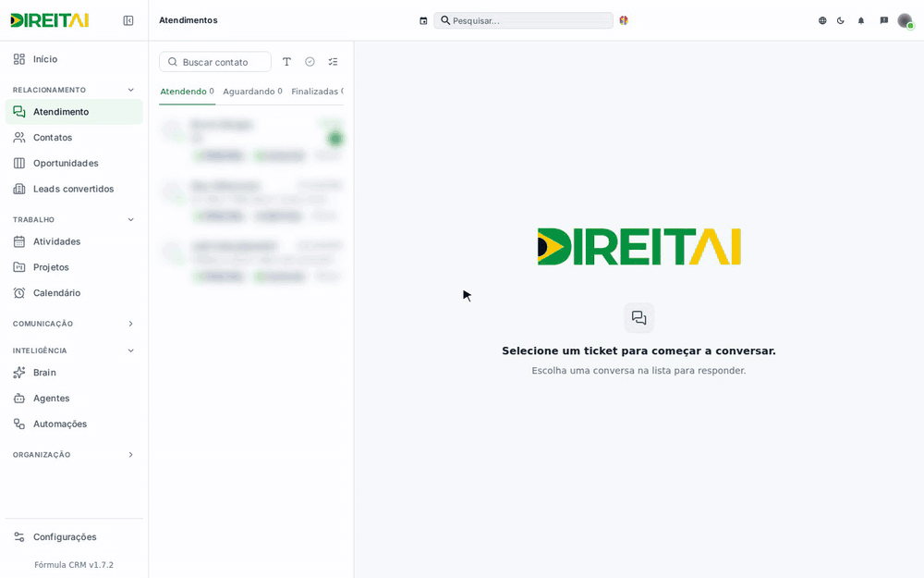The width and height of the screenshot is (924, 578).
Task: Open the first blurred ticket in list
Action: tap(251, 140)
